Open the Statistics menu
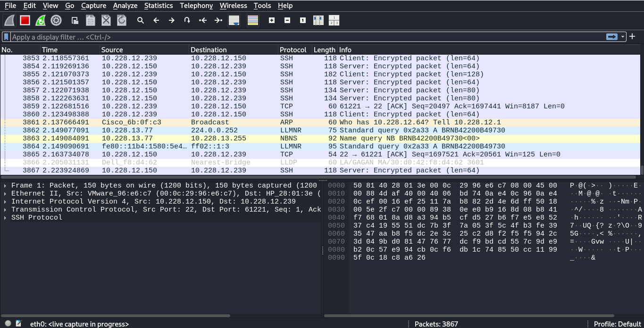 click(x=159, y=6)
